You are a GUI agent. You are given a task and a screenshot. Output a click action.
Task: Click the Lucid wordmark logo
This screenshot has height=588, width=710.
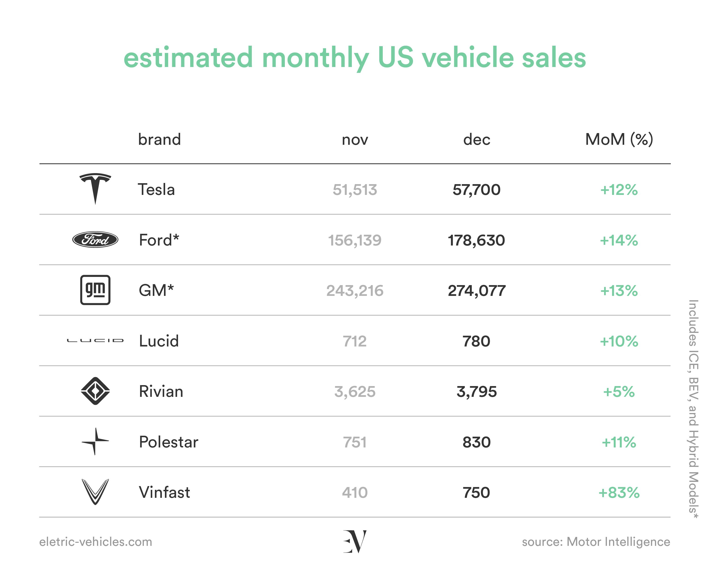point(95,340)
